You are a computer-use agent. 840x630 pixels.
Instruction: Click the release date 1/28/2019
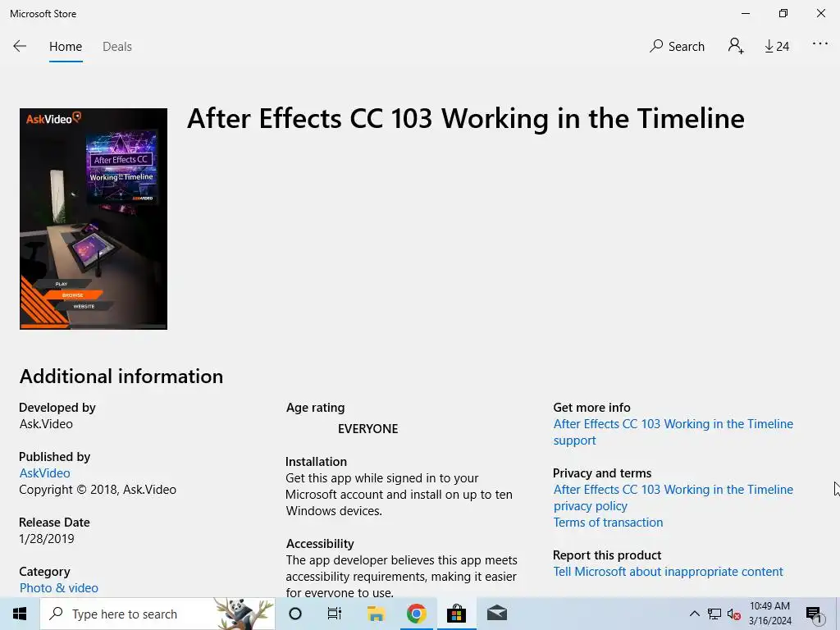pos(47,539)
